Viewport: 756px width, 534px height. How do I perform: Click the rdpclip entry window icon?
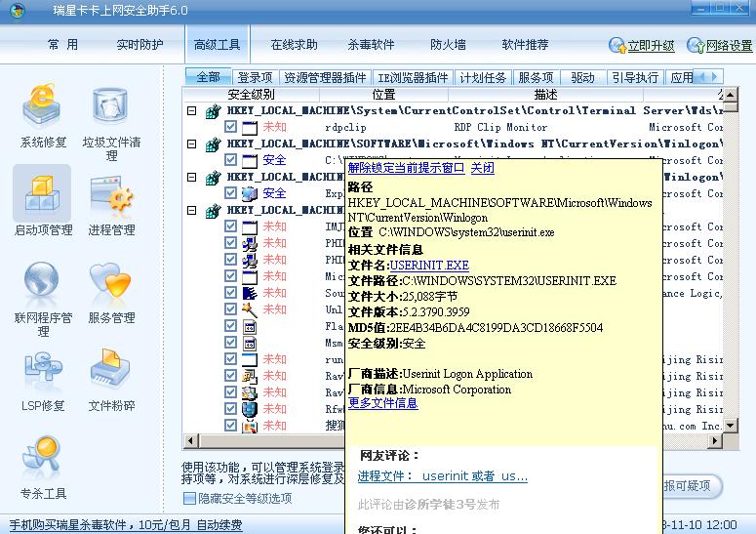point(250,128)
